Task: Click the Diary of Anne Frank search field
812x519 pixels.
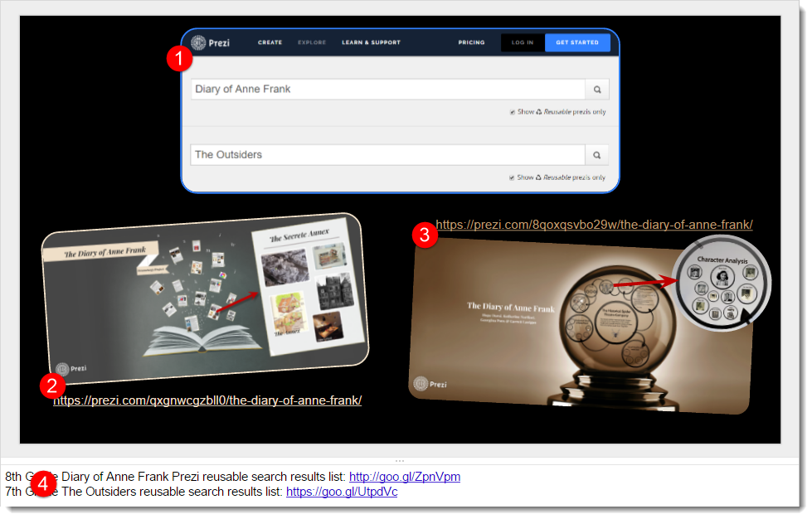Action: pos(388,89)
